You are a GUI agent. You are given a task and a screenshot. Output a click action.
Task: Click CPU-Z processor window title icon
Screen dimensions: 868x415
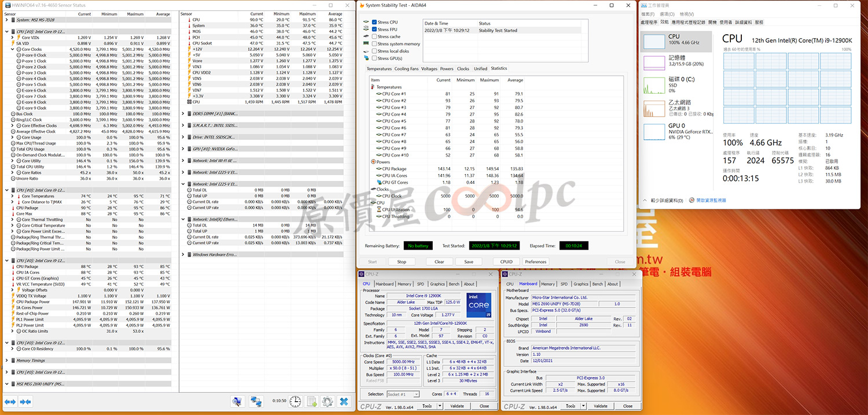(x=362, y=274)
